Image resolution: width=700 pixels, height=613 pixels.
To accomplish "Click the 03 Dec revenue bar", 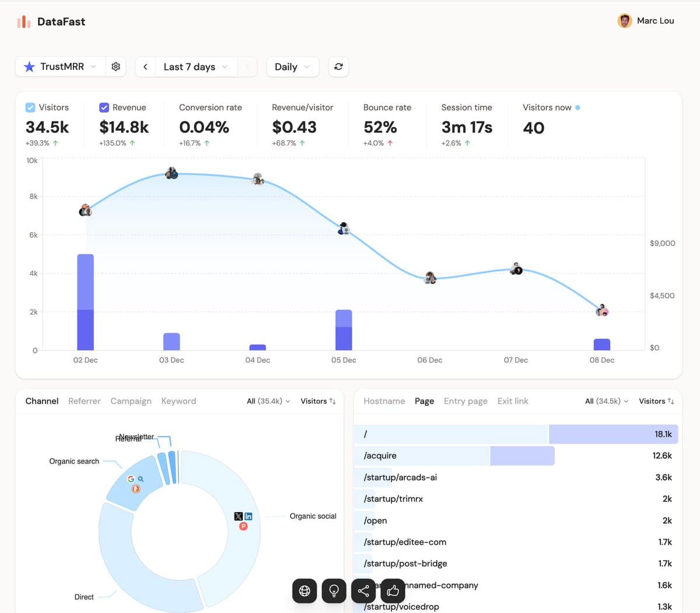I will tap(171, 342).
